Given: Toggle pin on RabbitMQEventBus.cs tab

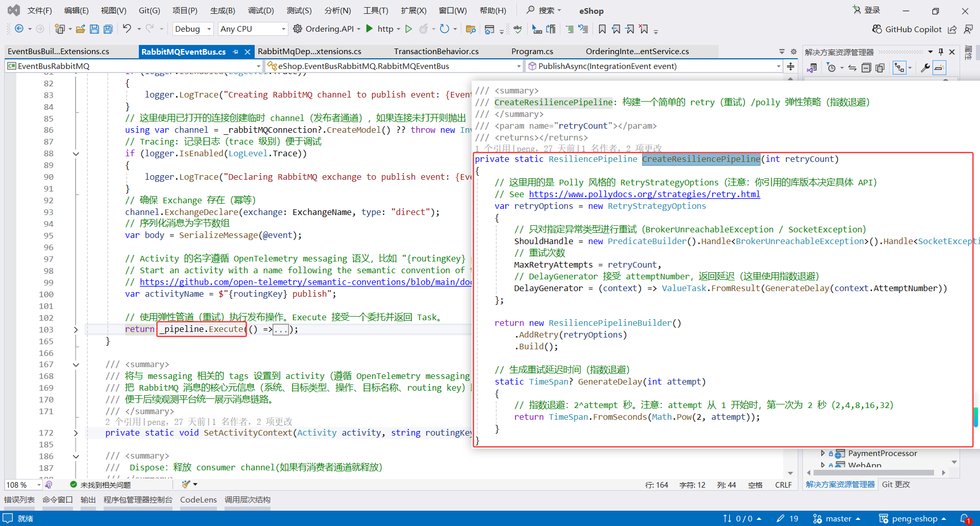Looking at the screenshot, I should tap(235, 52).
